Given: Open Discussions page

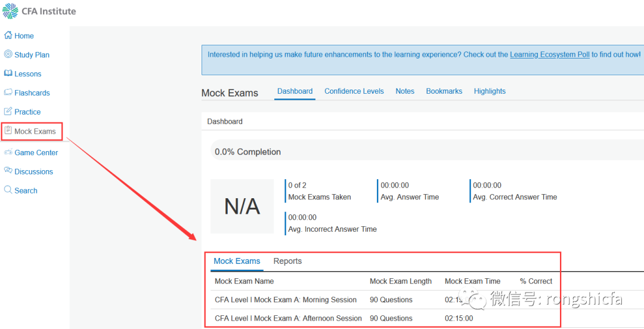Looking at the screenshot, I should click(33, 171).
